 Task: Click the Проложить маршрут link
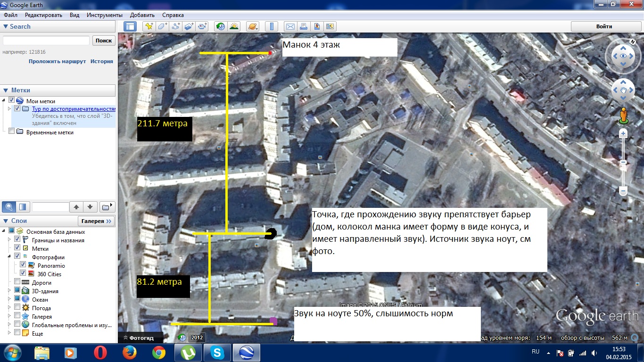pyautogui.click(x=57, y=61)
